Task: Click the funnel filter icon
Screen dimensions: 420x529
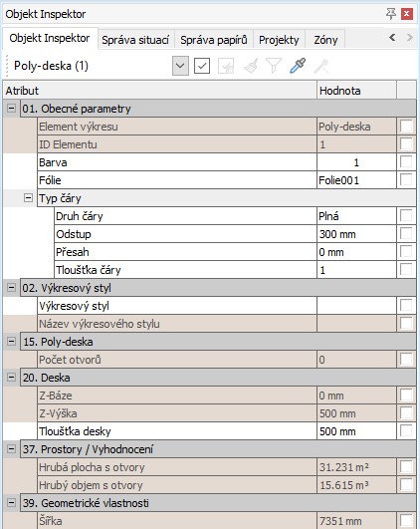Action: 274,66
